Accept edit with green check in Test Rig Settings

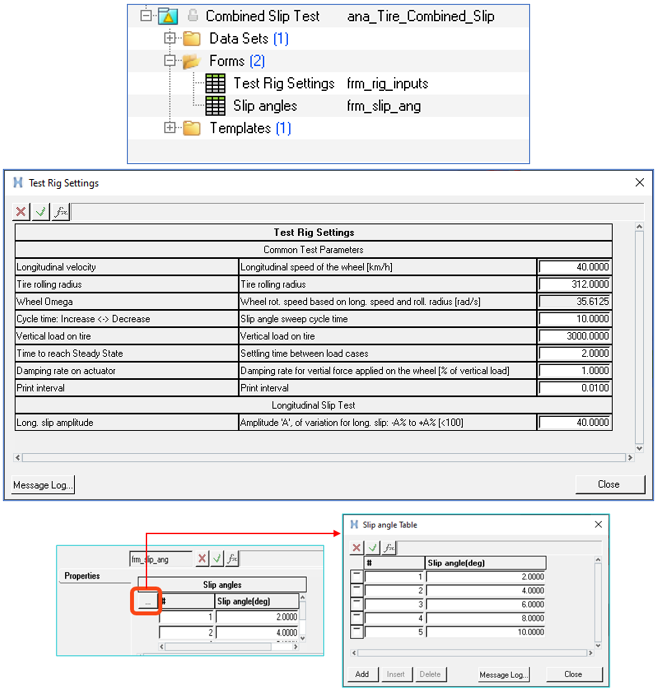(x=40, y=212)
